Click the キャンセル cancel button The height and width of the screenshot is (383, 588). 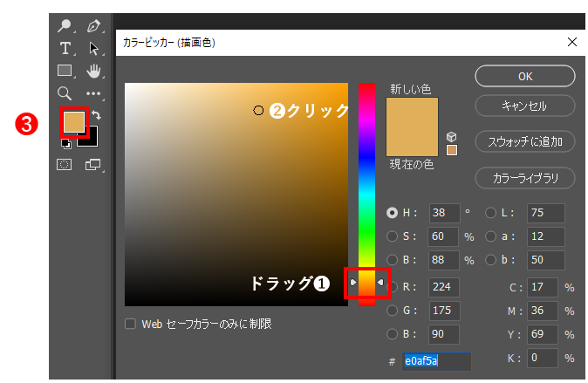point(524,106)
